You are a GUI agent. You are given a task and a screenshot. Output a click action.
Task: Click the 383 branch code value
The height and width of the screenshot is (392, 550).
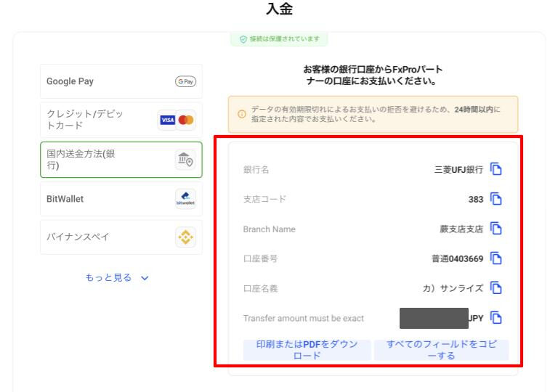[476, 200]
